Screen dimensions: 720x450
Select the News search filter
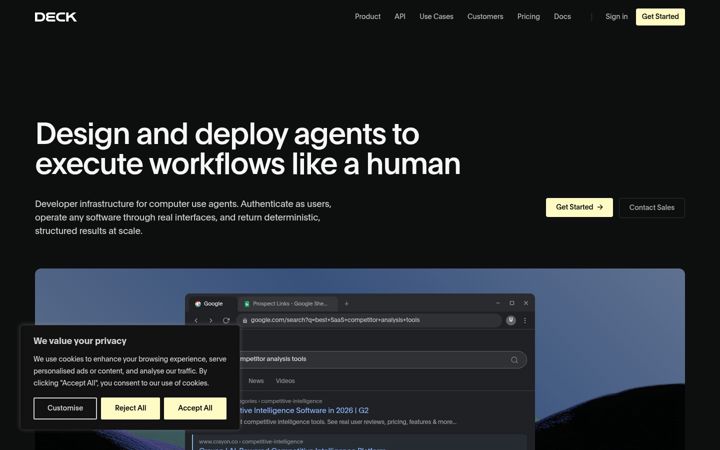pos(256,381)
